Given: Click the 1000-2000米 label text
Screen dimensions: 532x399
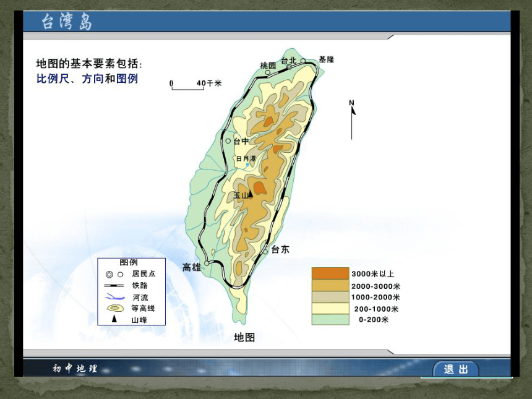Looking at the screenshot, I should tap(375, 297).
